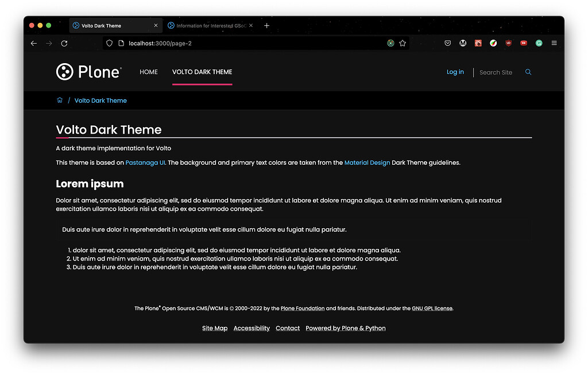Open the Mastodon browser extension
588x374 pixels.
[x=463, y=42]
